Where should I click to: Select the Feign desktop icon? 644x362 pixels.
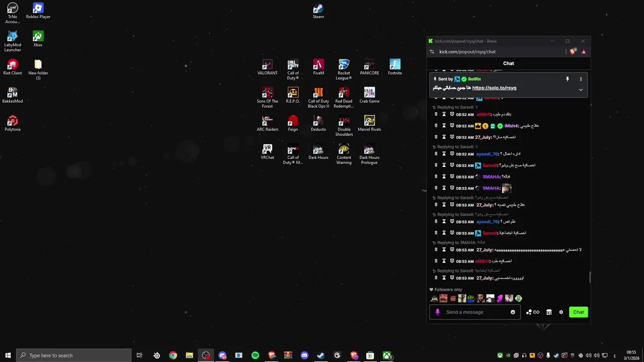point(293,124)
